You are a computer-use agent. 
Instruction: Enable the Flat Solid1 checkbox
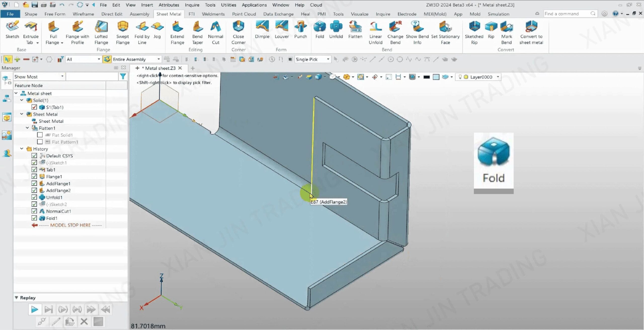coord(40,135)
